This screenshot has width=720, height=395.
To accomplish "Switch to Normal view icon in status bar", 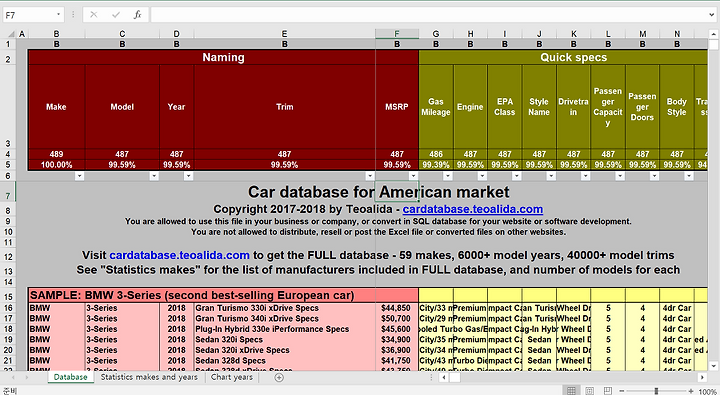I will click(571, 391).
